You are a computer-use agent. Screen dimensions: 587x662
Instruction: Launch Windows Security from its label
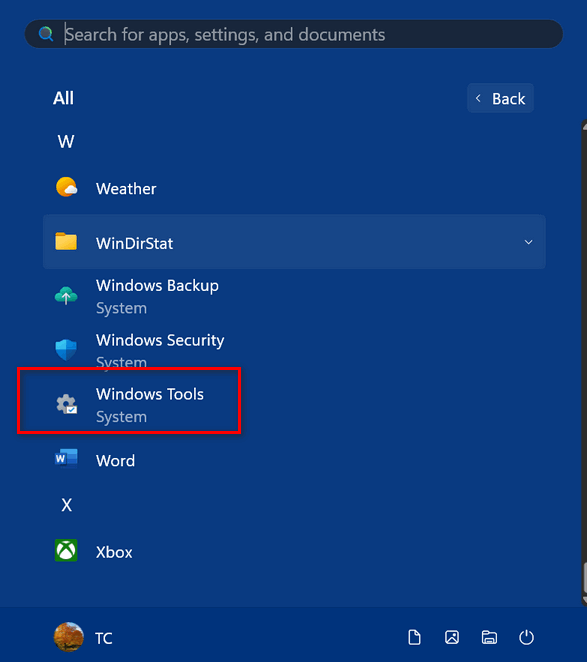tap(160, 340)
